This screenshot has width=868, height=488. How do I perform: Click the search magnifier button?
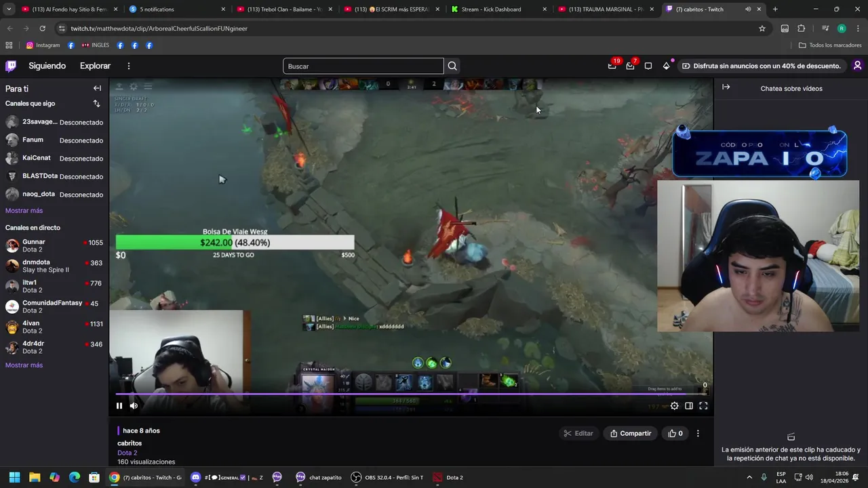[452, 66]
